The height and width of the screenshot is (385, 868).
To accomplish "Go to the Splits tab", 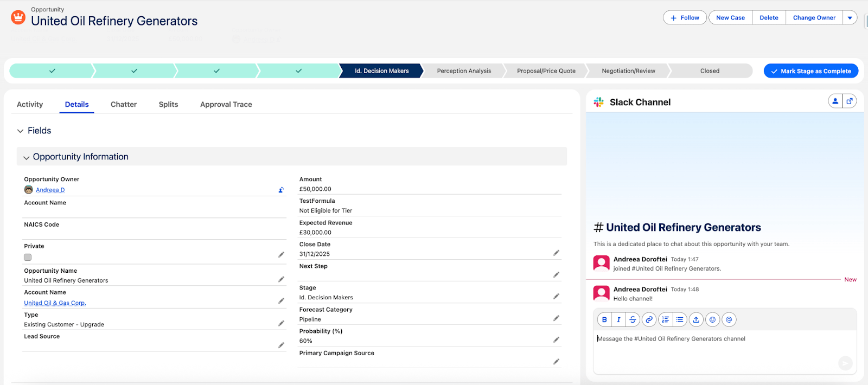I will (168, 104).
